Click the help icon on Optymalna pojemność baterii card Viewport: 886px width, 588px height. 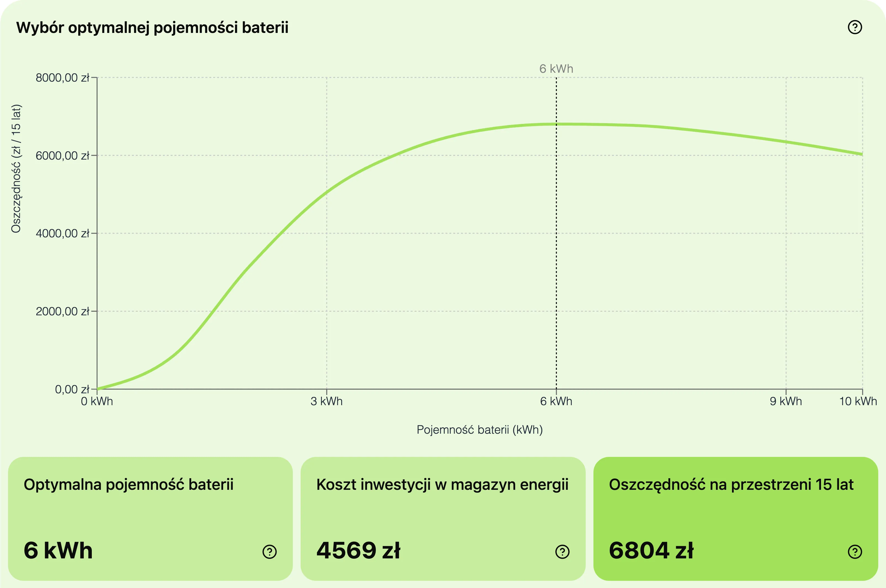[269, 551]
